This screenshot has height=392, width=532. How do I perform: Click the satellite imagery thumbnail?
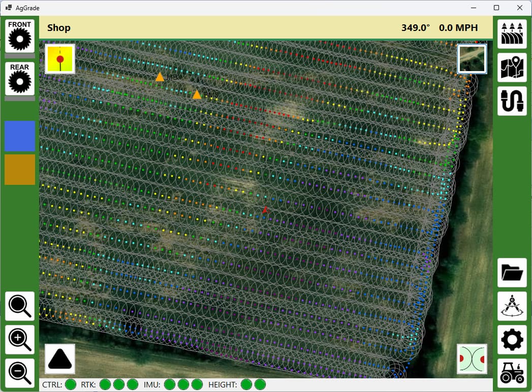click(472, 59)
